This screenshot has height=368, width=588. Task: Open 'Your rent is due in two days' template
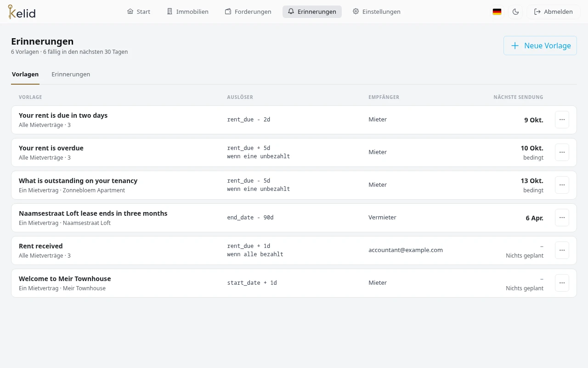[63, 115]
